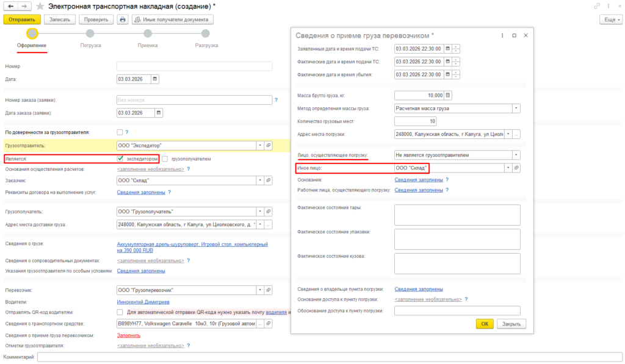This screenshot has height=364, width=625.
Task: Check the грузополучателем checkbox
Action: [x=165, y=159]
